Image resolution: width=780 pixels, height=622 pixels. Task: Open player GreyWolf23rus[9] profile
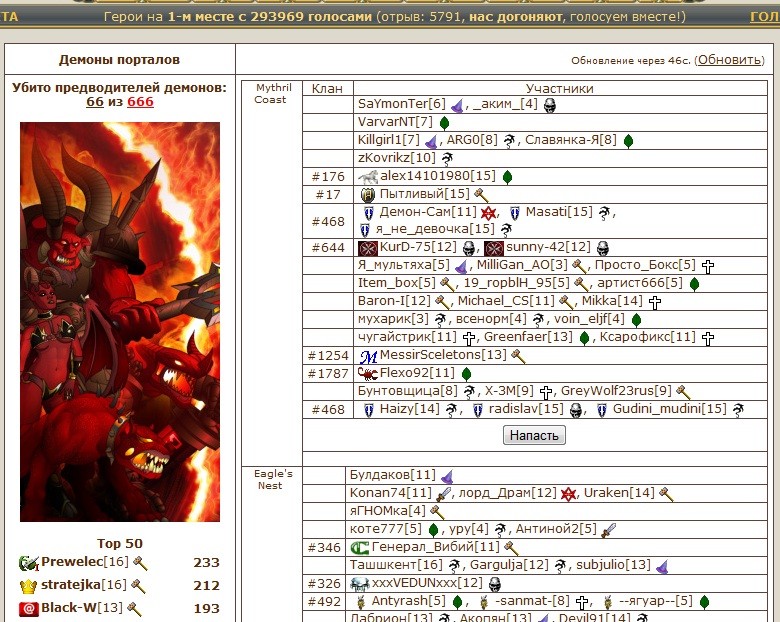pos(616,391)
